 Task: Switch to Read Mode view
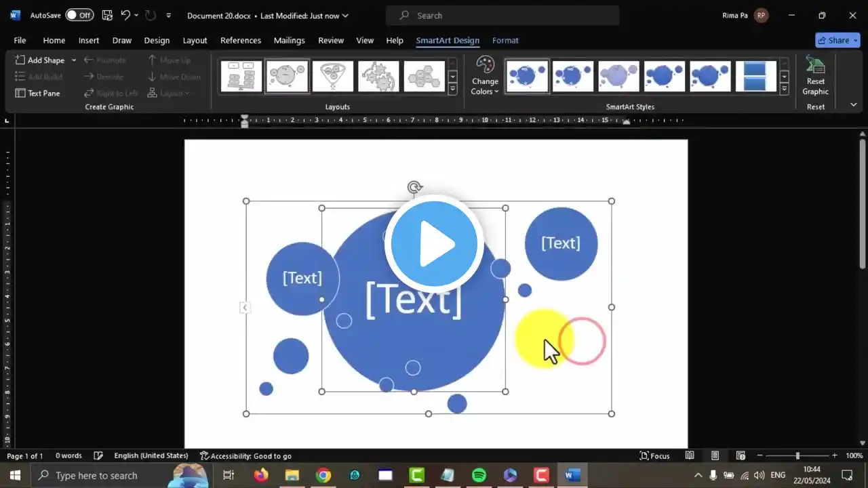click(690, 456)
